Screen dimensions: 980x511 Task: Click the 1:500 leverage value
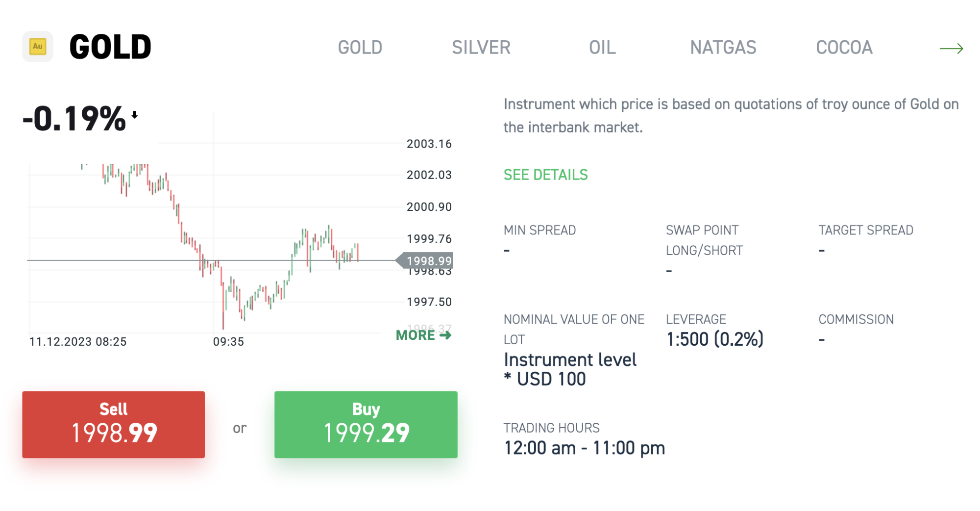click(x=715, y=338)
